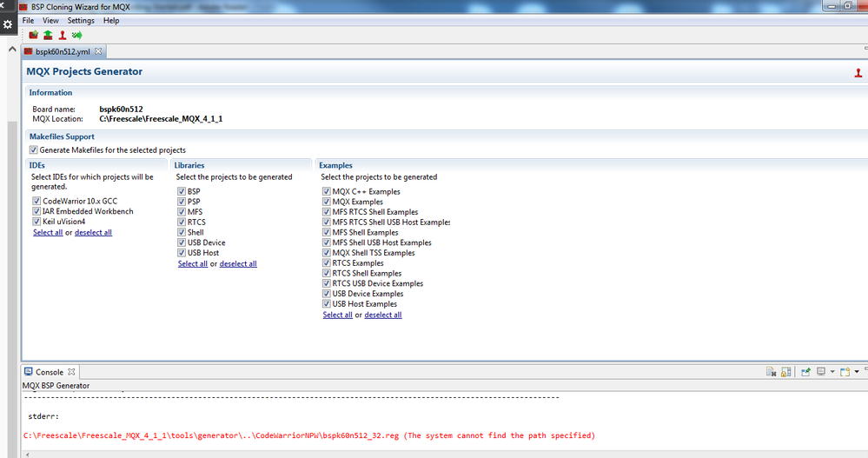The image size is (868, 458).
Task: Click Open Console icon
Action: click(845, 372)
